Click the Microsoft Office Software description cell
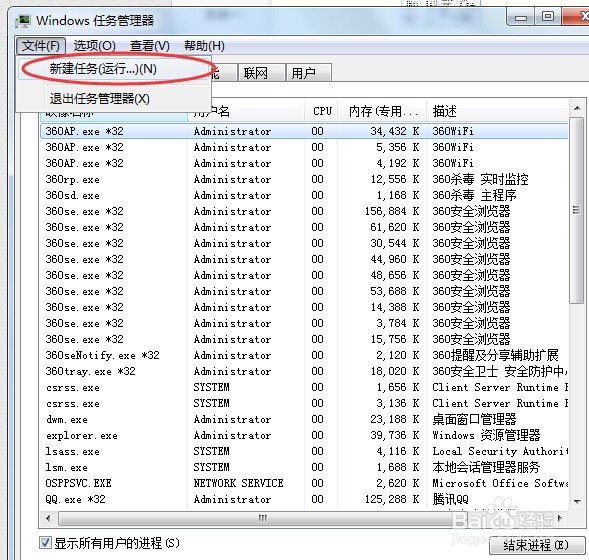 500,483
